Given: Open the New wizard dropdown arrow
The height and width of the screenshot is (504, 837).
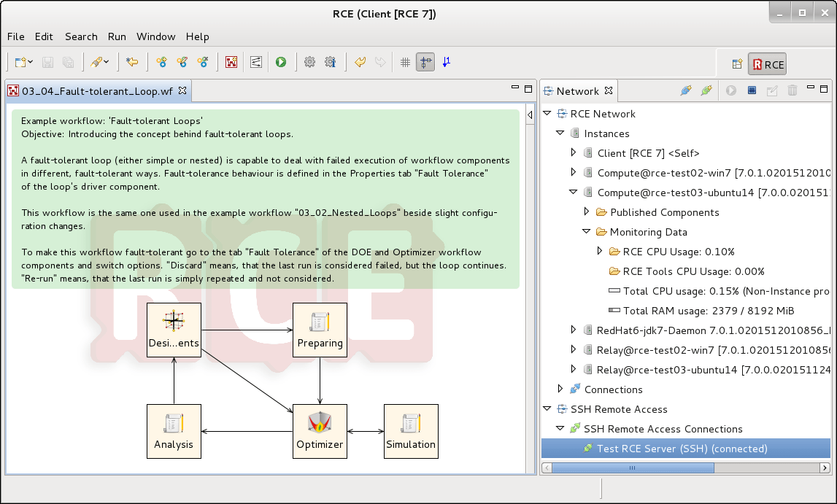Looking at the screenshot, I should pos(31,63).
